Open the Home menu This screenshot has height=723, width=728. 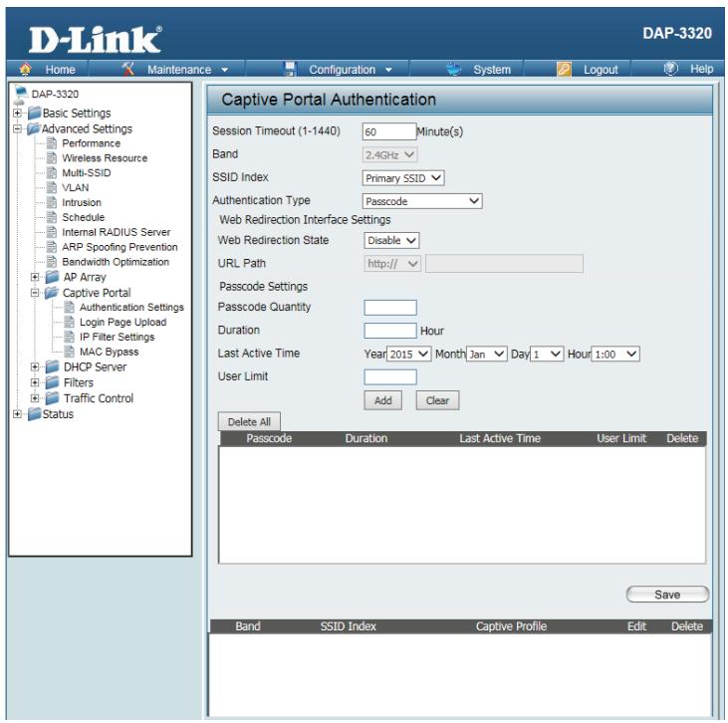pos(60,70)
